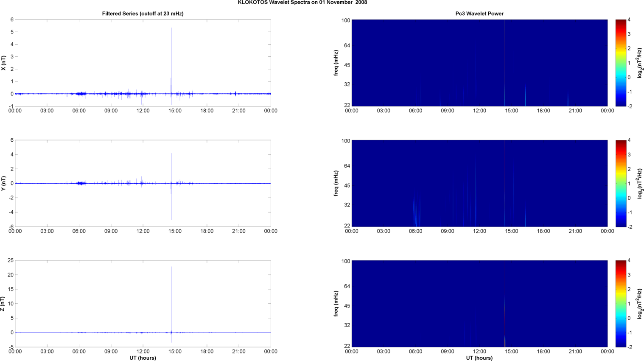The image size is (644, 361).
Task: Click the UT (hours) label under the Z series plot
Action: click(143, 358)
